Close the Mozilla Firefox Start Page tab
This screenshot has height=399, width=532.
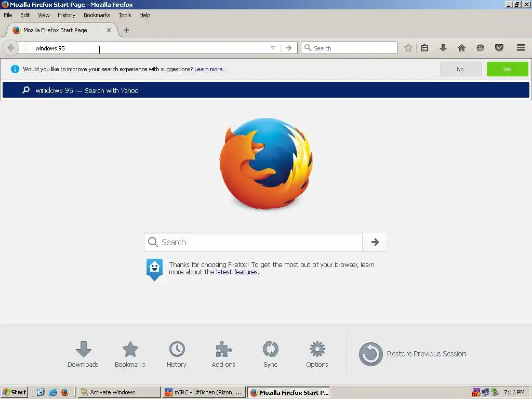pyautogui.click(x=109, y=30)
